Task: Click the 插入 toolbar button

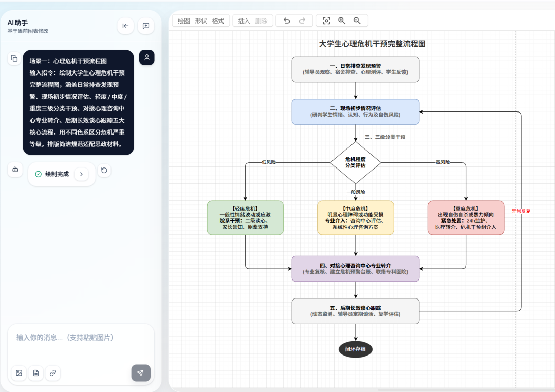Action: coord(244,21)
